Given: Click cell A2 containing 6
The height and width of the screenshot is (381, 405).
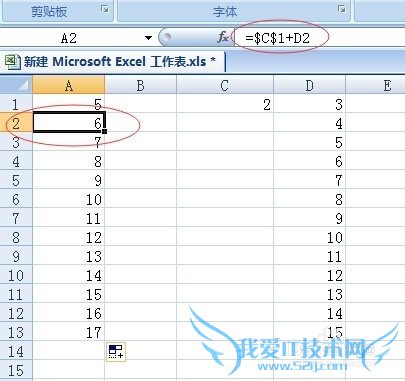Looking at the screenshot, I should click(x=69, y=122).
